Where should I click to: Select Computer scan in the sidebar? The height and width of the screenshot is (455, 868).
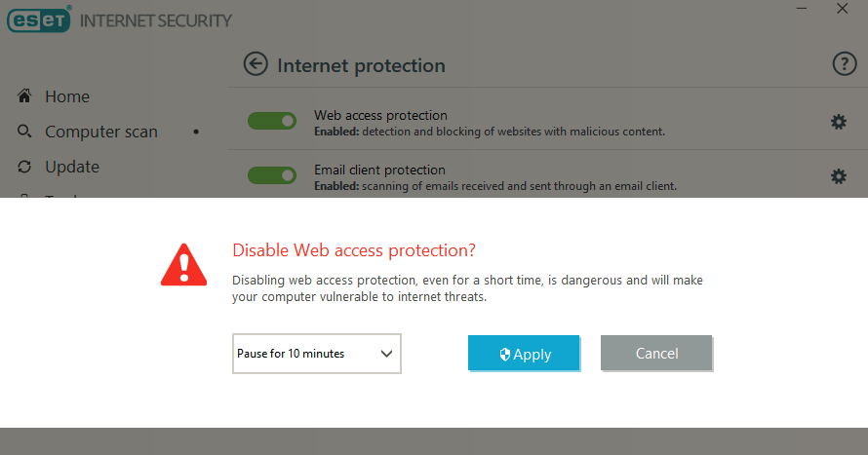pyautogui.click(x=100, y=132)
